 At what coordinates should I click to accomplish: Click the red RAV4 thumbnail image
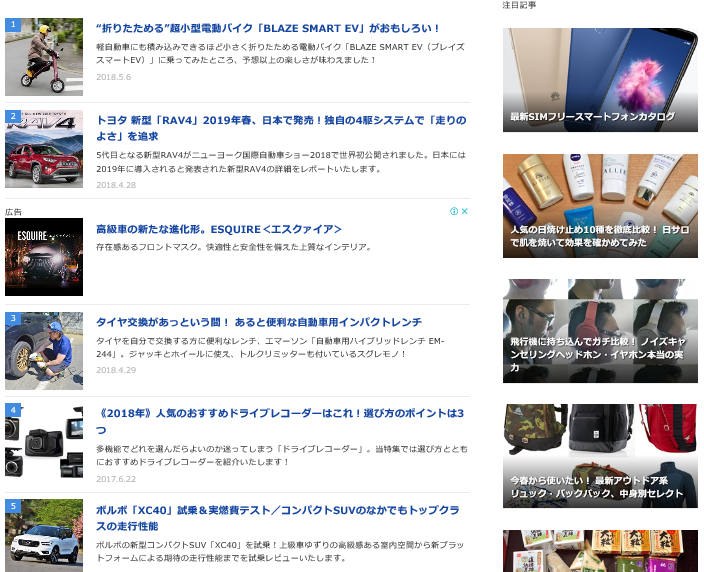click(x=44, y=149)
